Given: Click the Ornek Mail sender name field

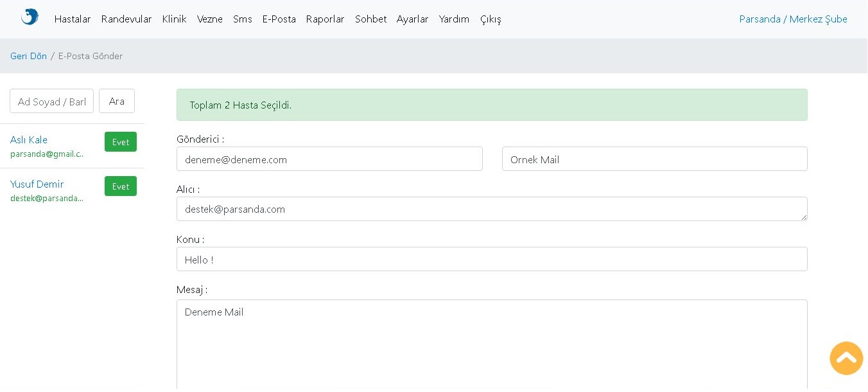Looking at the screenshot, I should [x=655, y=159].
